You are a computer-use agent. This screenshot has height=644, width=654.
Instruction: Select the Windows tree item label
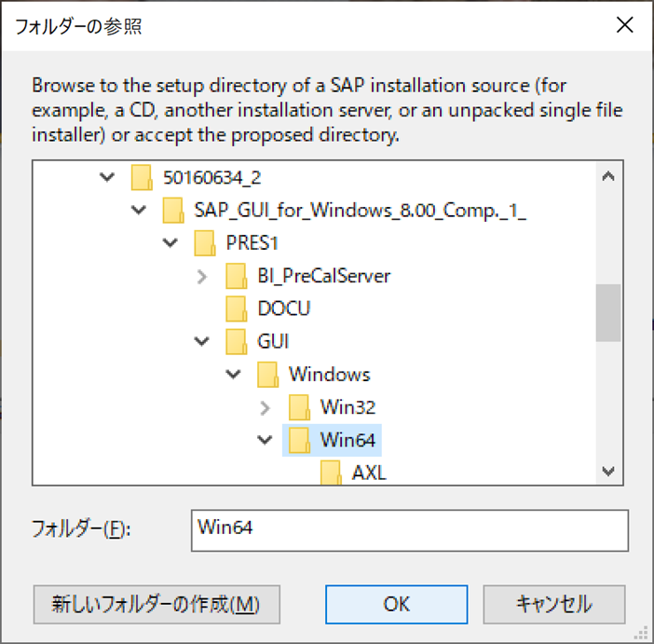[x=329, y=374]
